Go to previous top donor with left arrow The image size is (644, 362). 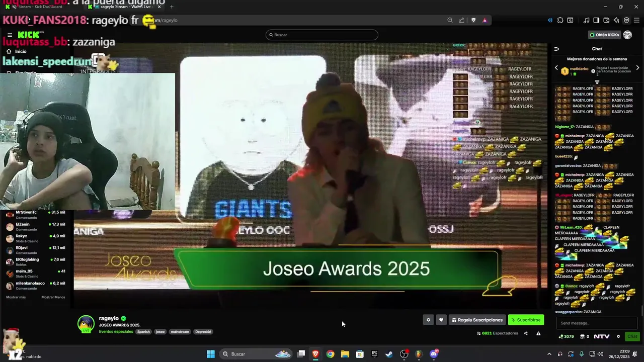tap(556, 67)
